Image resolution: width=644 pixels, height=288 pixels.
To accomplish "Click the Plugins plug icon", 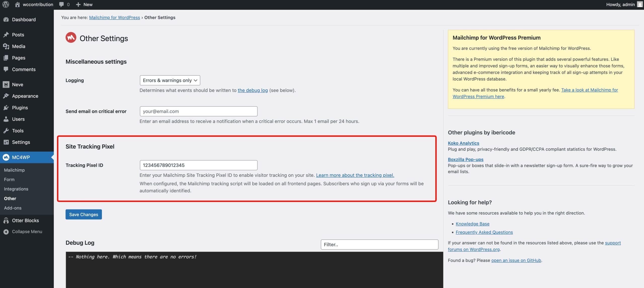I will tap(6, 108).
